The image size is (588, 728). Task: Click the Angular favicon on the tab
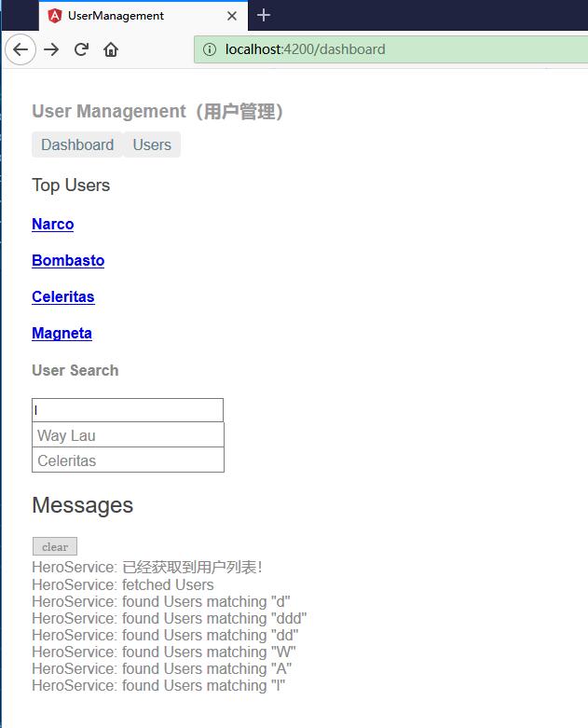pyautogui.click(x=55, y=16)
